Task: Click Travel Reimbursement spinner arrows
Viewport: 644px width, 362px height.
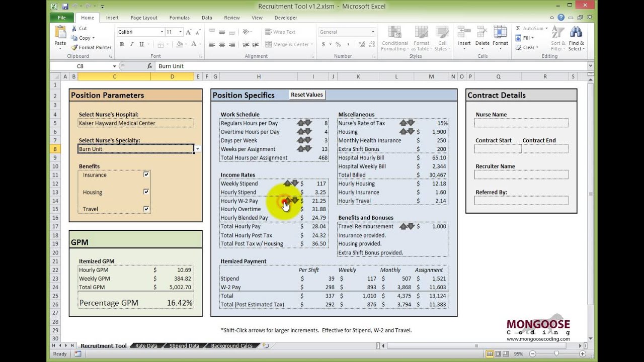Action: (x=407, y=226)
